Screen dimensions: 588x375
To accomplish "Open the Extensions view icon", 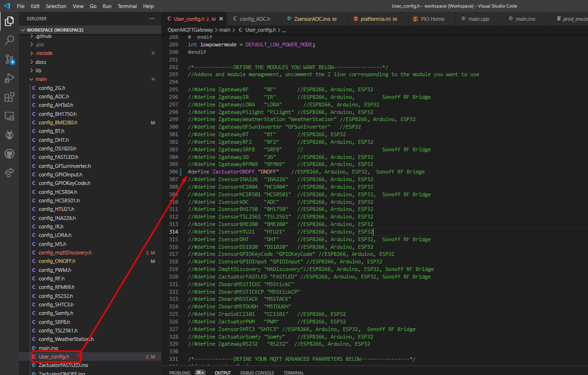I will [9, 97].
